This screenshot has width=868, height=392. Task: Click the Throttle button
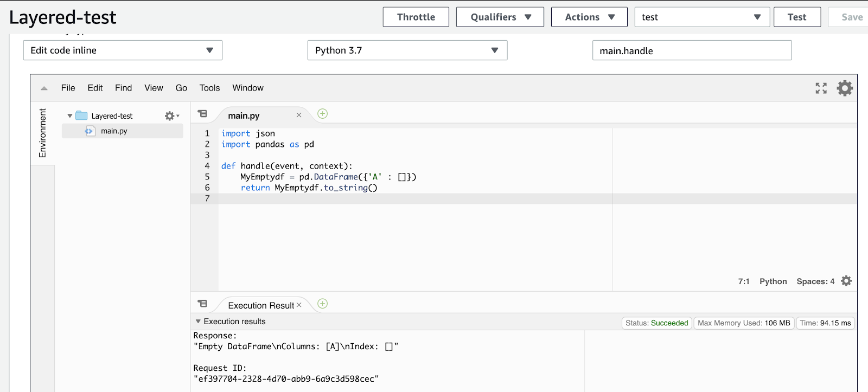416,17
